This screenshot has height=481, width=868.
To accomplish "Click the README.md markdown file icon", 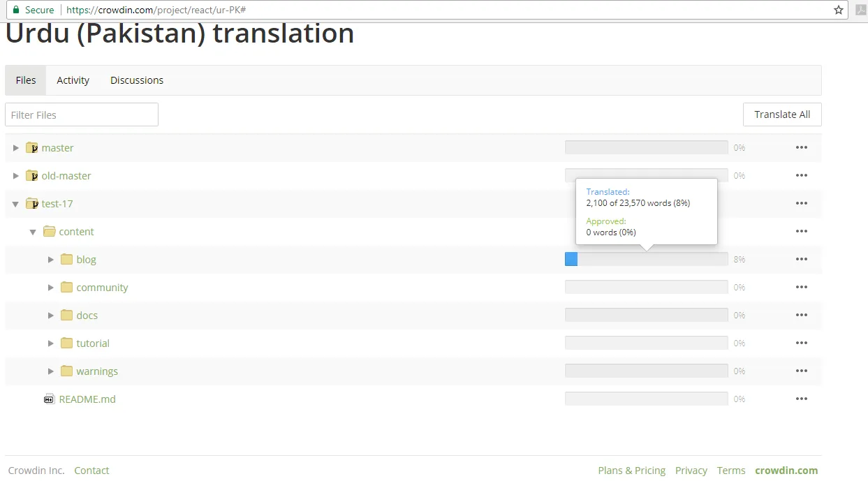I will 49,399.
